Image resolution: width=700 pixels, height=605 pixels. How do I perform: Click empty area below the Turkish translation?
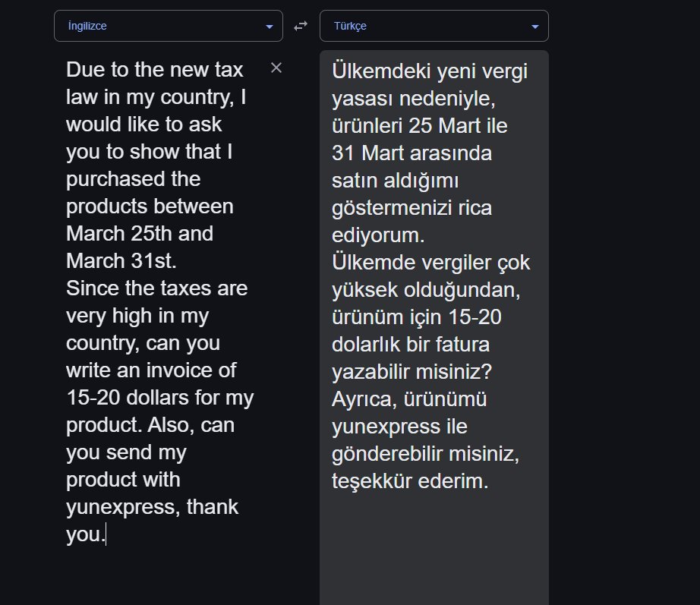click(434, 554)
